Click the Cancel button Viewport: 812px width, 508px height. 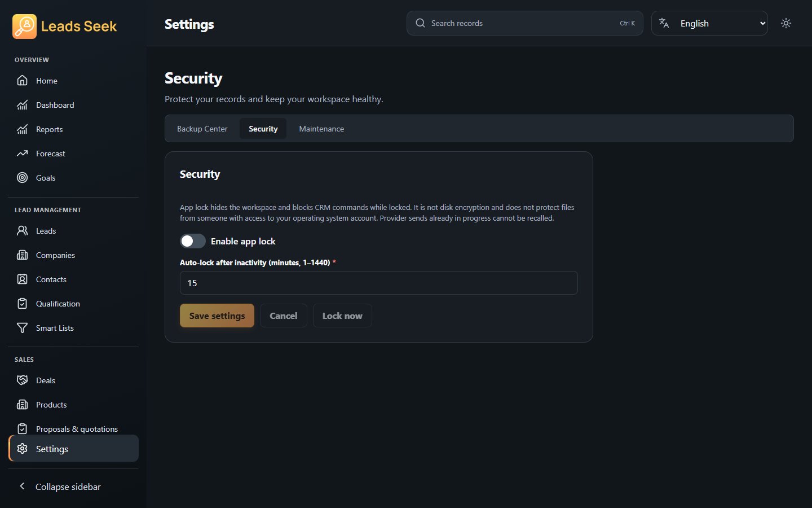pos(284,316)
